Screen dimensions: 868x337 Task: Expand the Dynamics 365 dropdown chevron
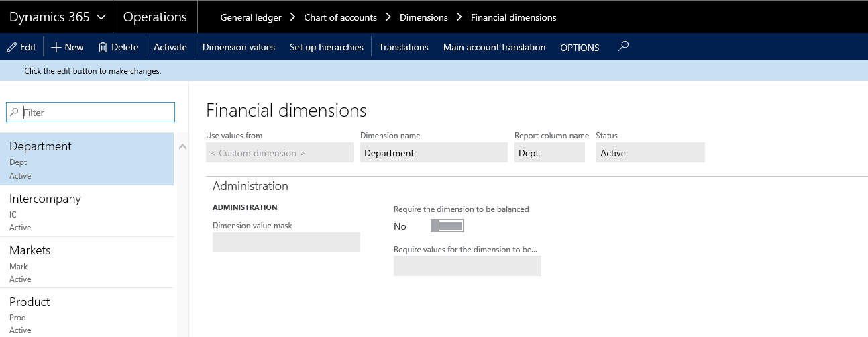pyautogui.click(x=101, y=17)
